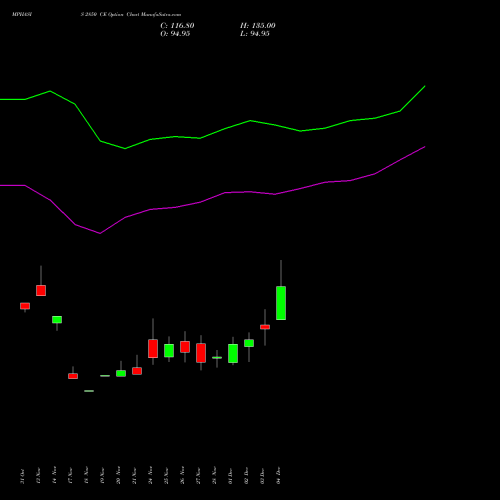Click the 31 Oct date label
Viewport: 500px width, 500px height.
point(22,476)
